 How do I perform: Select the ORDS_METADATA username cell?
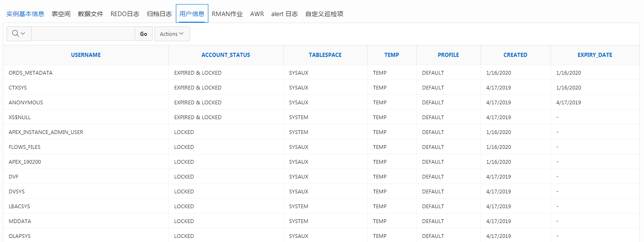pyautogui.click(x=30, y=73)
